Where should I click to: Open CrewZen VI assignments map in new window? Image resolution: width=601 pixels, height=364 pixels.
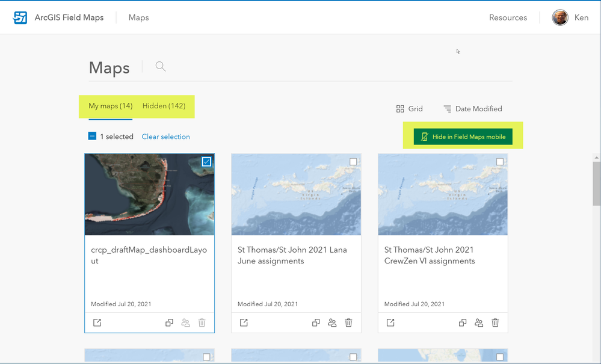390,322
